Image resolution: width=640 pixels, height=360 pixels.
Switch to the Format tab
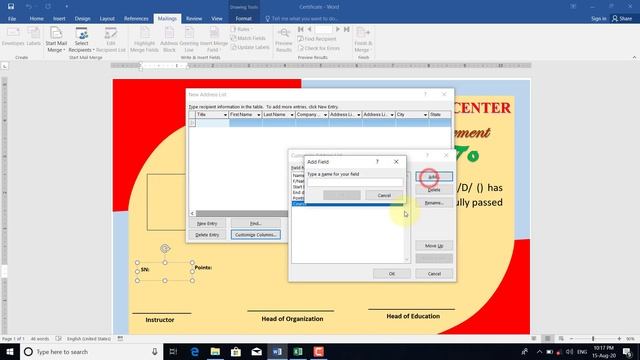243,19
